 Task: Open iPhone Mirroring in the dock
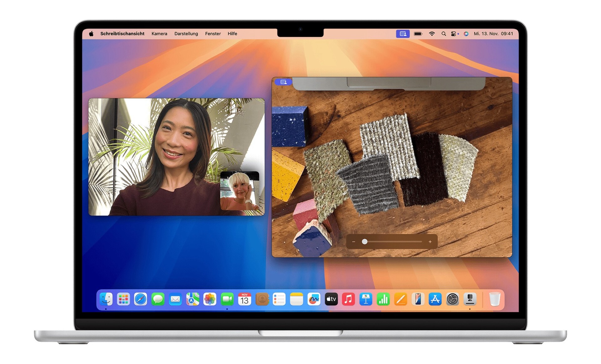tap(418, 300)
